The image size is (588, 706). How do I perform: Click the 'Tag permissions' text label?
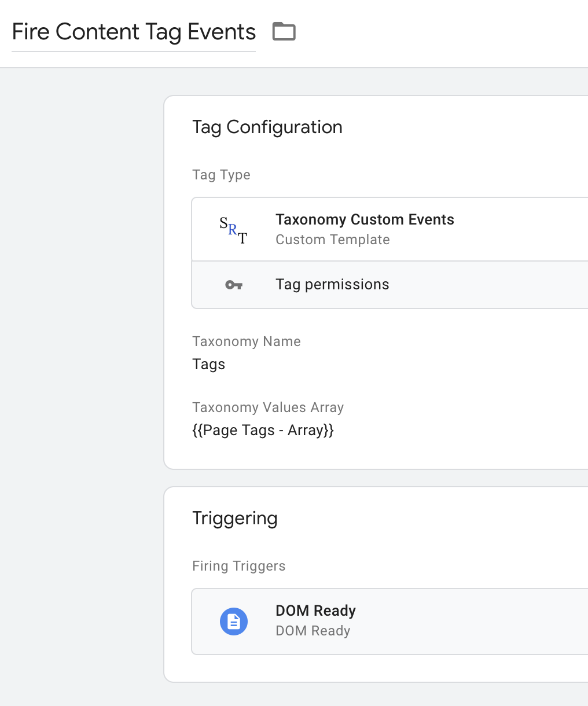[x=332, y=285]
